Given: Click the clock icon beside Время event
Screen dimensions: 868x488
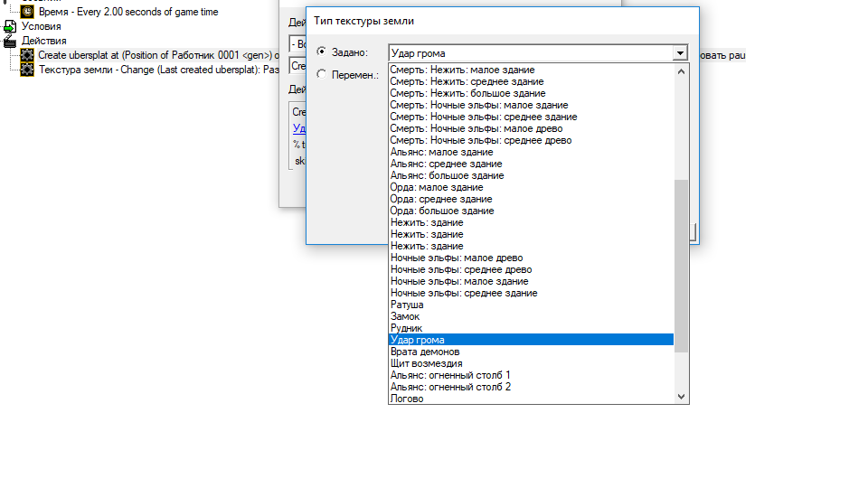Looking at the screenshot, I should coord(27,11).
